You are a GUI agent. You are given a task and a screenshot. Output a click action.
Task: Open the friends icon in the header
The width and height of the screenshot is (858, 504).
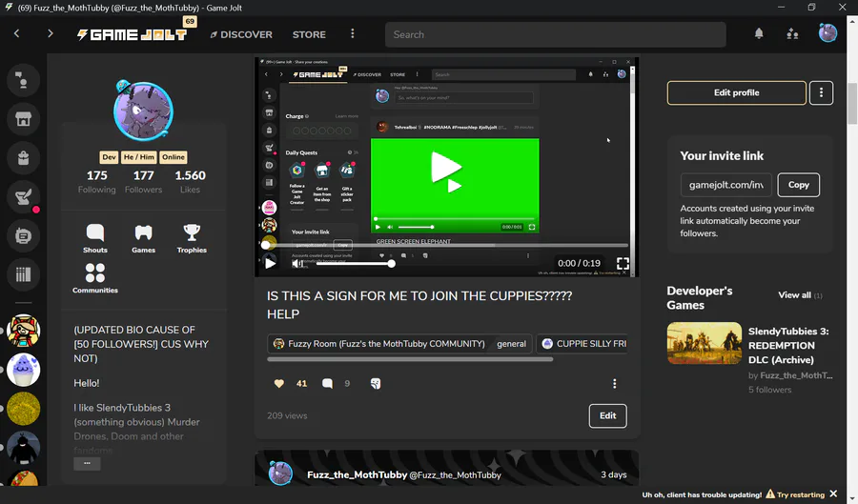click(792, 34)
